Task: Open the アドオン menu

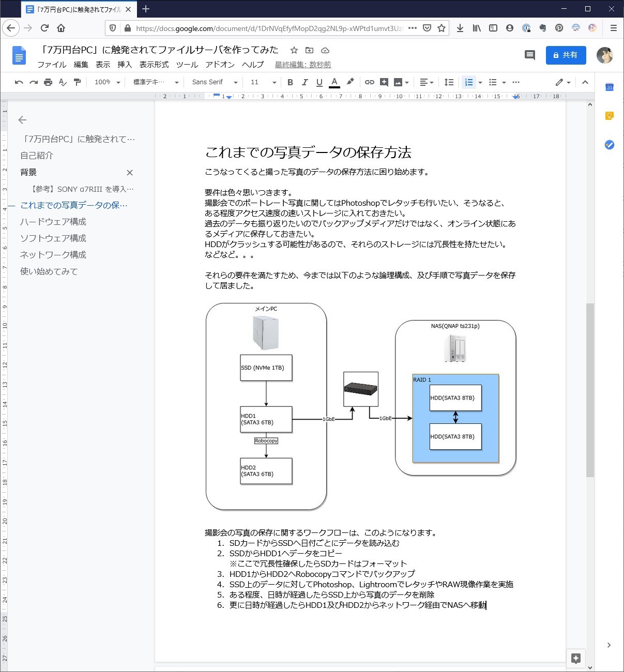Action: (220, 65)
